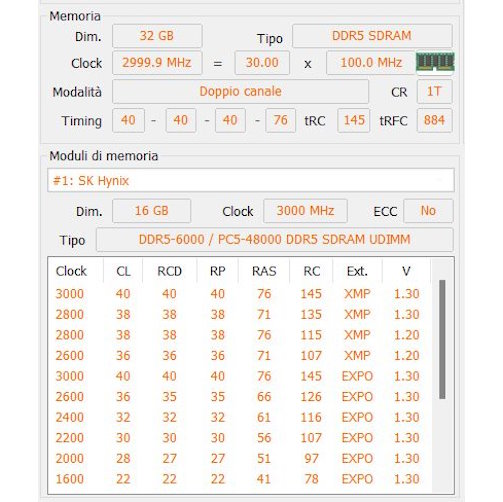The width and height of the screenshot is (503, 502).
Task: Select the Doppio canale mode field
Action: (240, 91)
